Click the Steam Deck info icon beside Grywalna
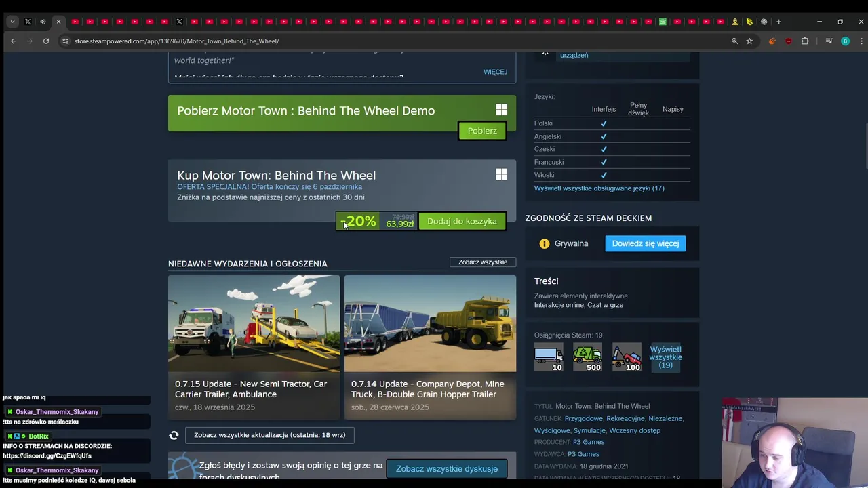Screen dimensions: 868x488 point(545,243)
